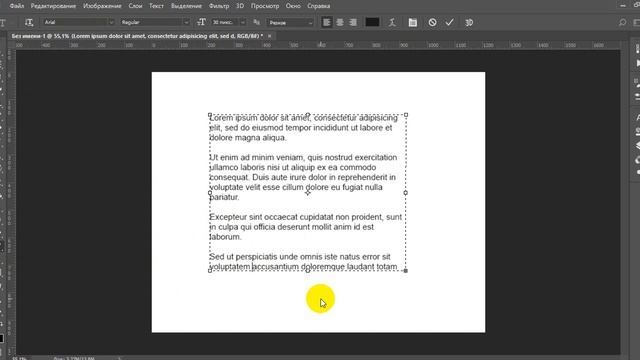Click the top-right text box handle

coord(406,115)
